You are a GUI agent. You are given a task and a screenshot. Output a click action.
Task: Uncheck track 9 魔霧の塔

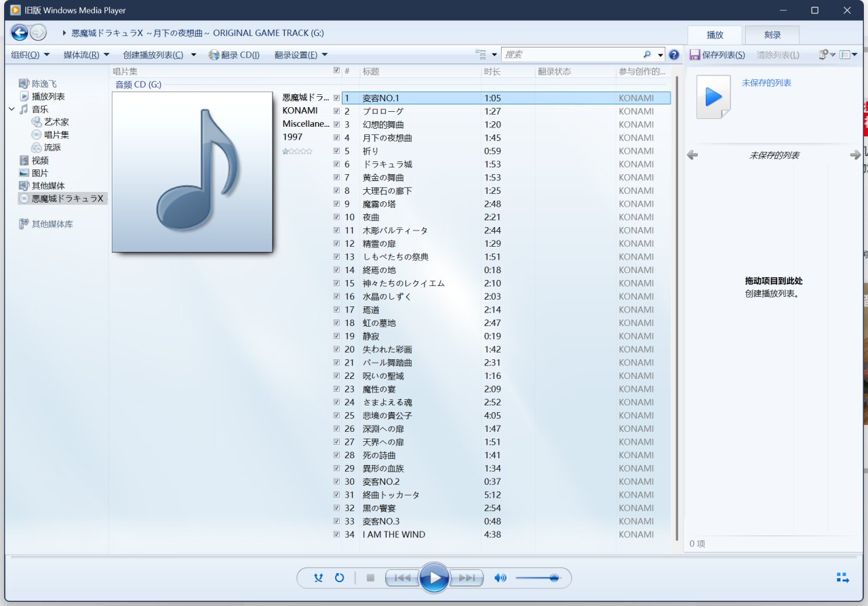[x=336, y=204]
